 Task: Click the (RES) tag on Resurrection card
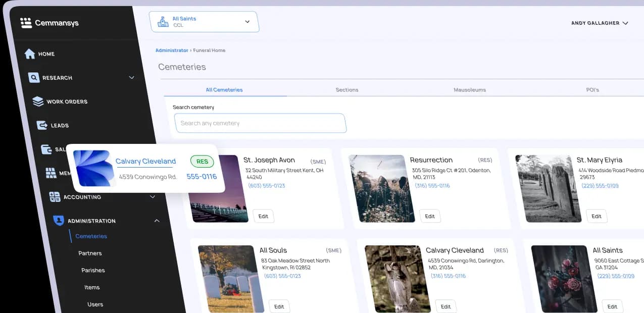[x=485, y=161]
